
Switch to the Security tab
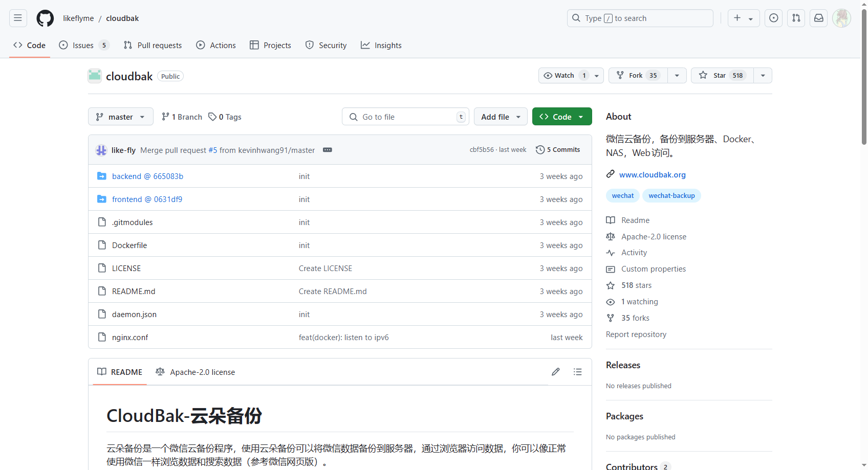pos(326,45)
